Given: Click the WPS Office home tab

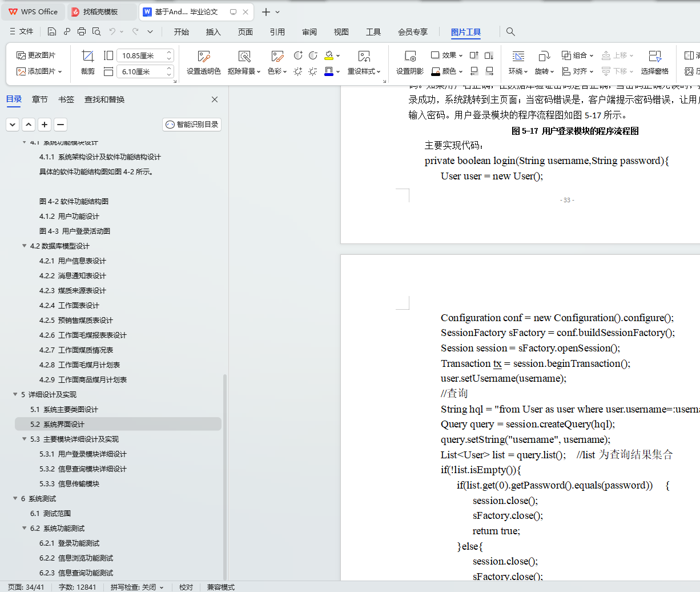Looking at the screenshot, I should click(33, 11).
